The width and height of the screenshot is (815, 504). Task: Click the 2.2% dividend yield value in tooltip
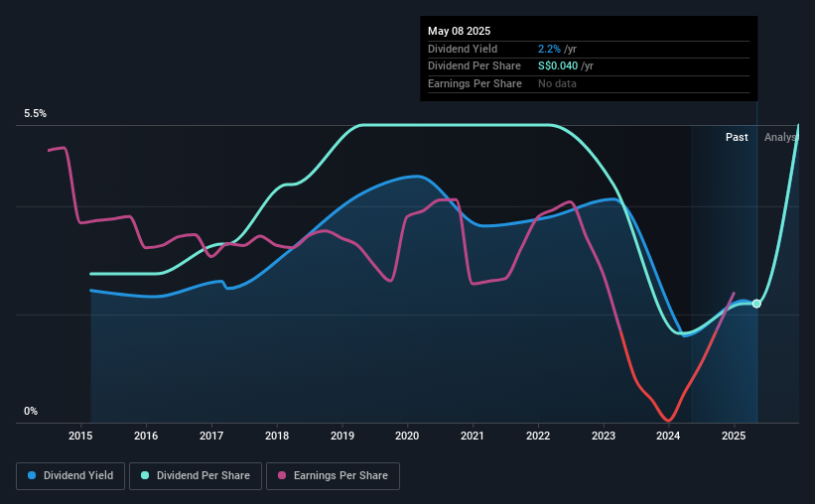(549, 49)
